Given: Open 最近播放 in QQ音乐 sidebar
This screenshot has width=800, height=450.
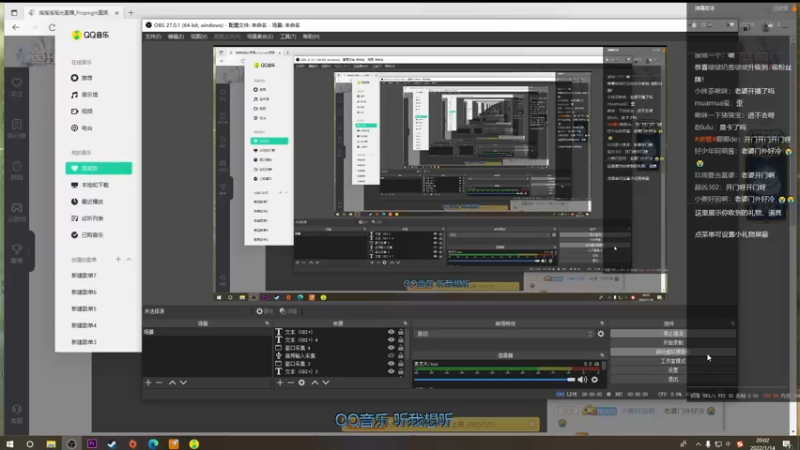Looking at the screenshot, I should point(87,202).
